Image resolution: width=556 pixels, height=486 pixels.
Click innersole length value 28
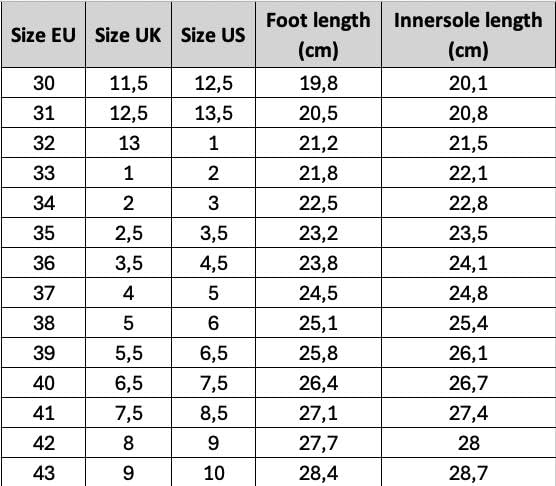(468, 443)
